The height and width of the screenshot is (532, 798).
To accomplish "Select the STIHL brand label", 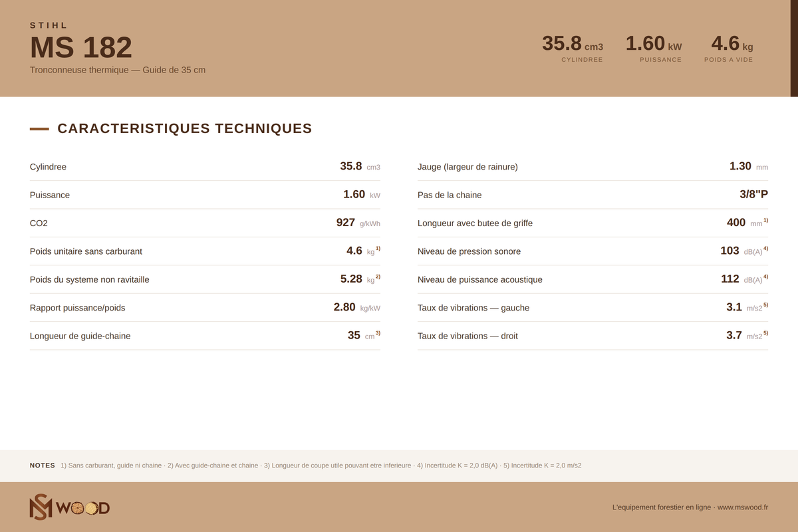I will [49, 25].
